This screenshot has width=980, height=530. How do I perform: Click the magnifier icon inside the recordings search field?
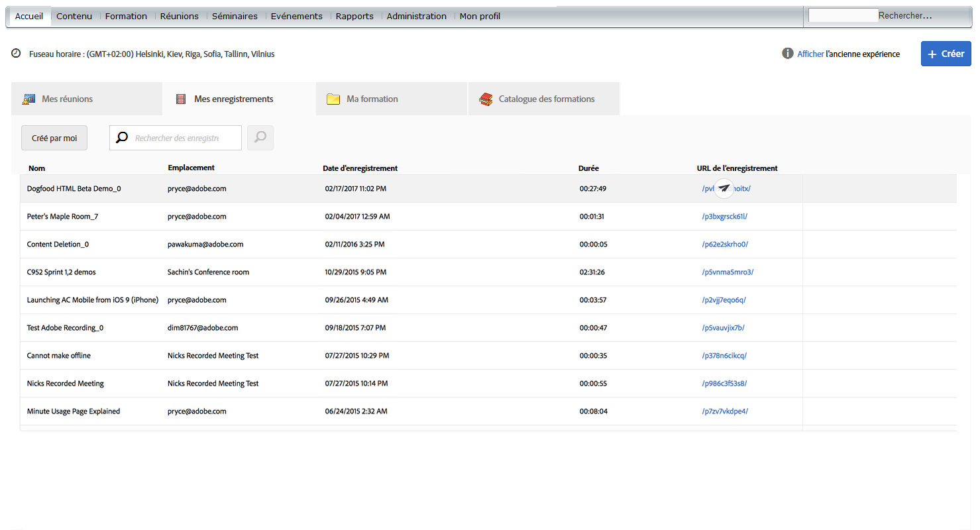point(122,137)
